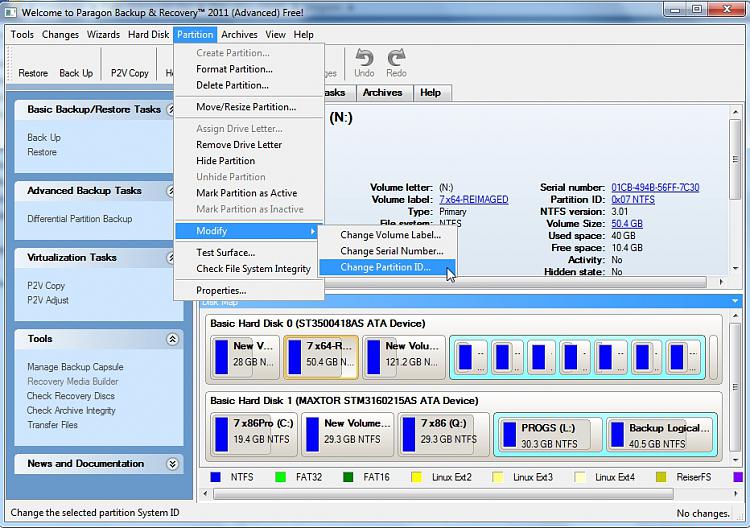
Task: Open Properties from Partition menu
Action: tap(249, 291)
